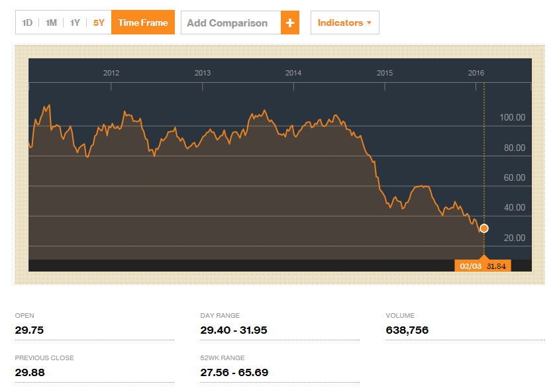Click the Add Comparison input field
The image size is (555, 392).
point(231,23)
